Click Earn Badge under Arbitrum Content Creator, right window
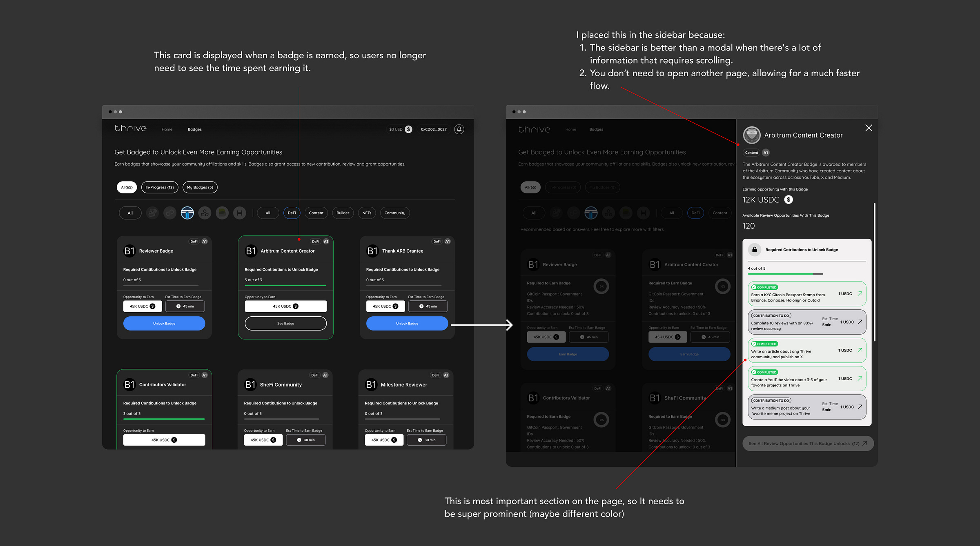This screenshot has width=980, height=546. 689,354
